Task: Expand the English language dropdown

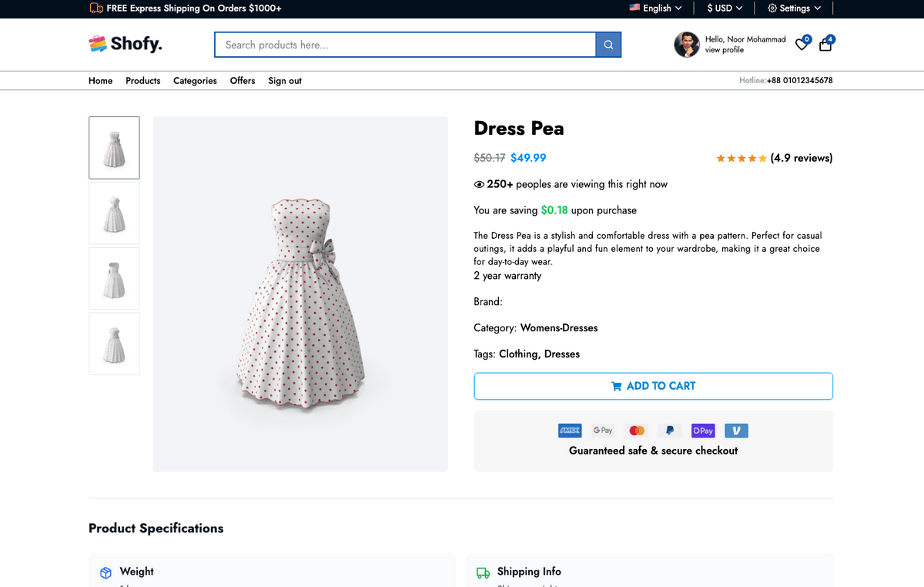Action: [656, 8]
